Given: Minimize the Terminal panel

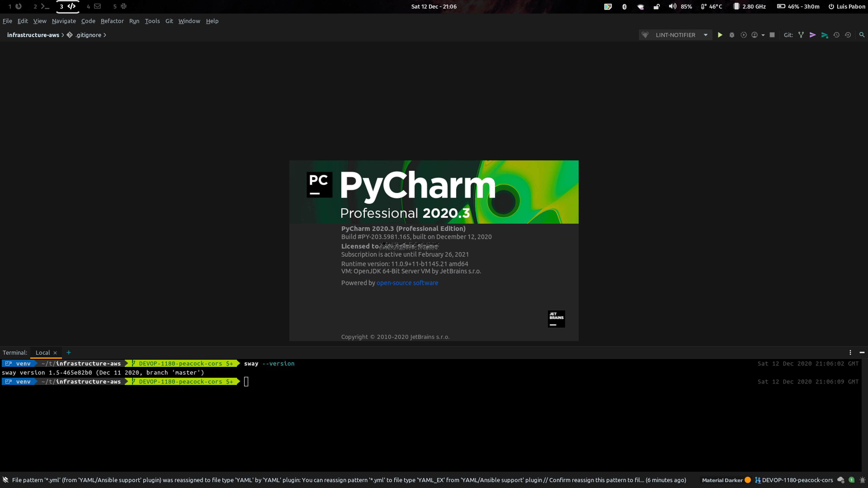Looking at the screenshot, I should (x=862, y=353).
